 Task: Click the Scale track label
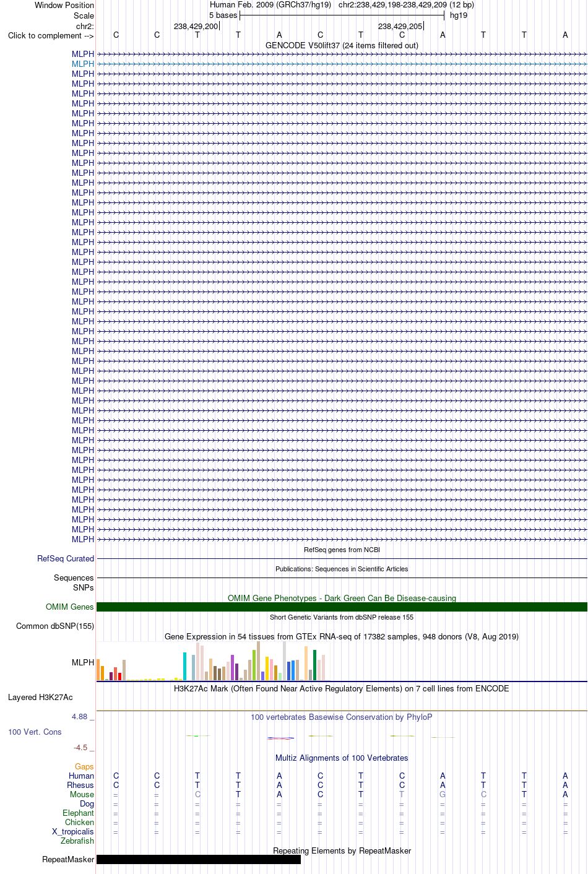click(84, 15)
